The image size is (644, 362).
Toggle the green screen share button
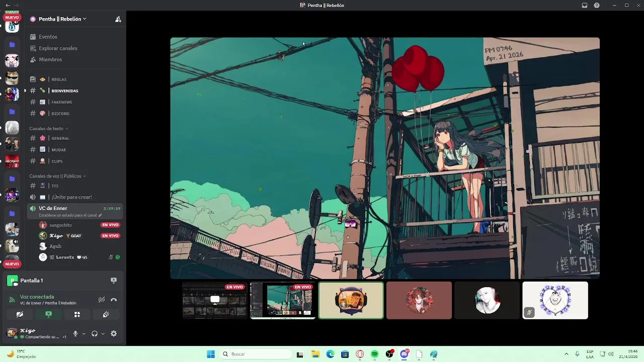point(48,314)
